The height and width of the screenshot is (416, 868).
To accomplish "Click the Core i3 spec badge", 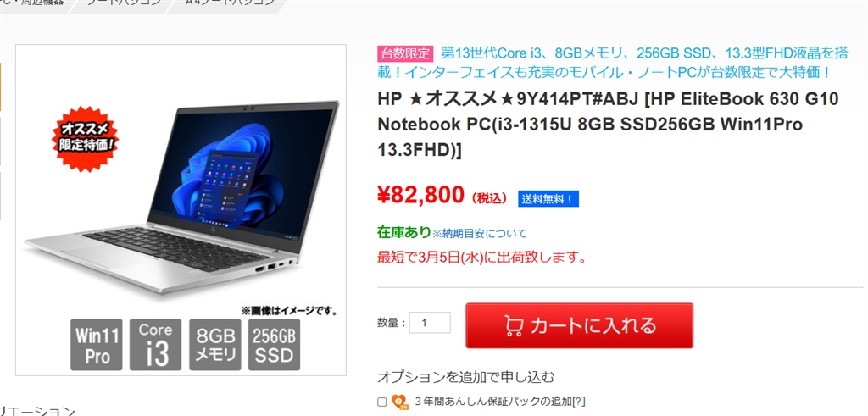I will point(156,345).
